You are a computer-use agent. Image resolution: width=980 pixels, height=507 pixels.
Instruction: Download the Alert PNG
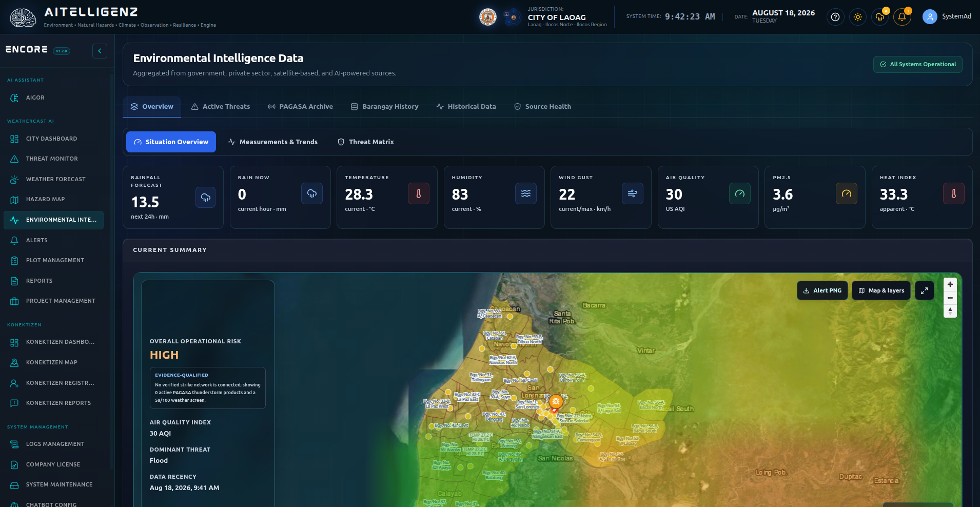pos(822,290)
